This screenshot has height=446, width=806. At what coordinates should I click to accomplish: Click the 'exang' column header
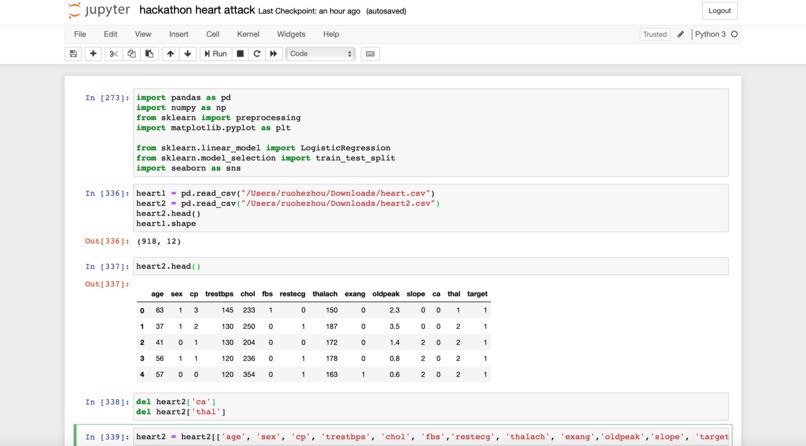tap(355, 294)
